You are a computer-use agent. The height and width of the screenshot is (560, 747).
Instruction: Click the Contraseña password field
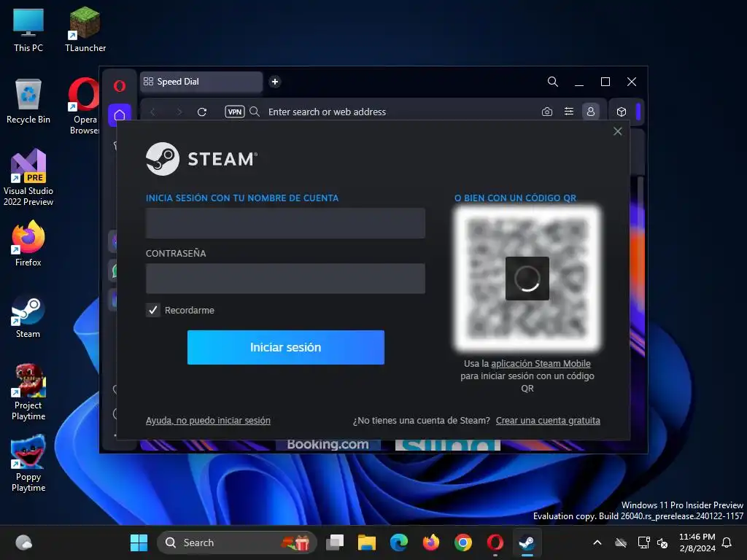pos(285,279)
